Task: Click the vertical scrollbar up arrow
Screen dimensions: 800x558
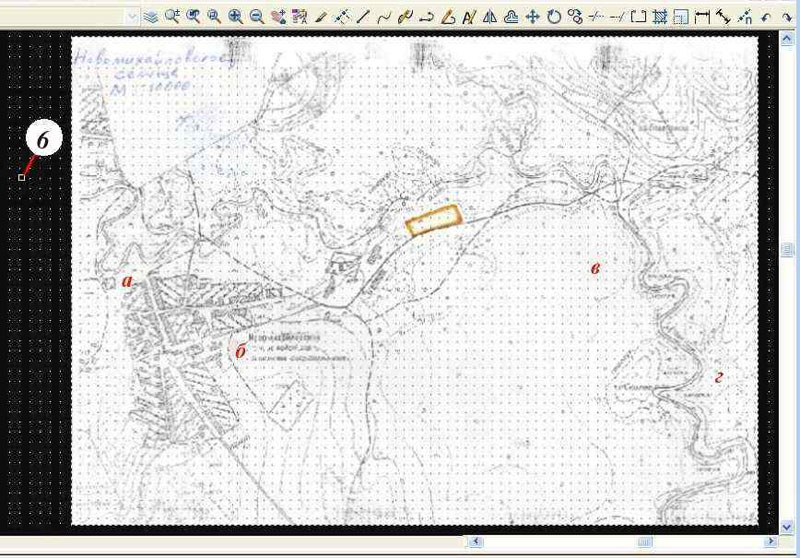Action: 787,38
